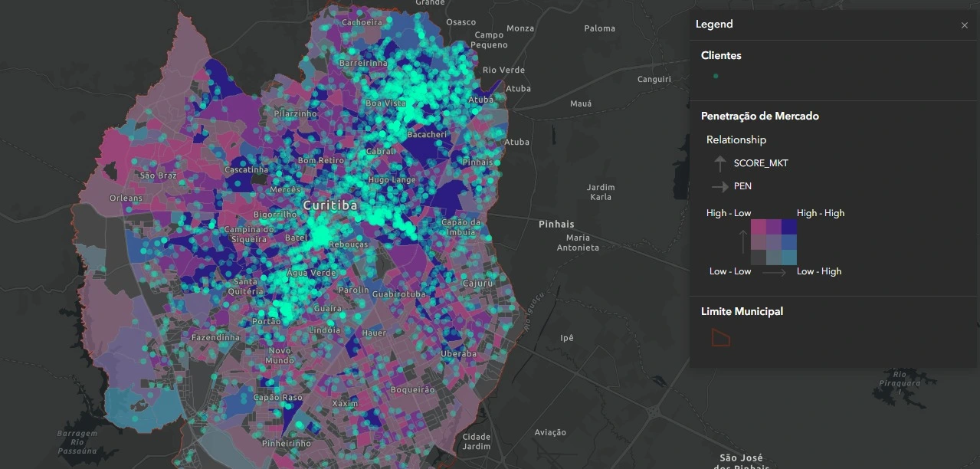Click the Bom Retiro neighborhood label
Viewport: 980px width, 469px height.
321,160
